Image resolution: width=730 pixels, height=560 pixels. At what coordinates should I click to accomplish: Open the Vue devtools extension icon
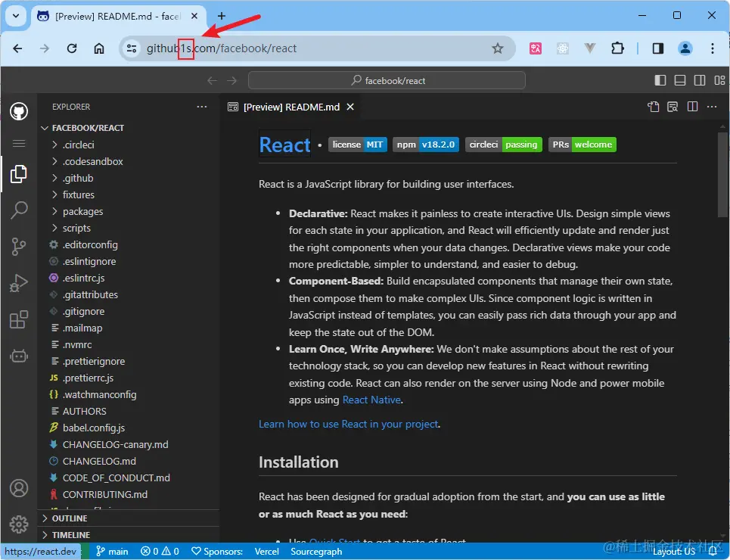click(590, 48)
